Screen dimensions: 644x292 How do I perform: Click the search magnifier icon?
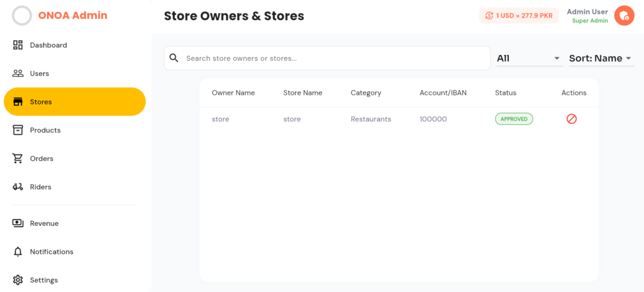click(x=174, y=58)
